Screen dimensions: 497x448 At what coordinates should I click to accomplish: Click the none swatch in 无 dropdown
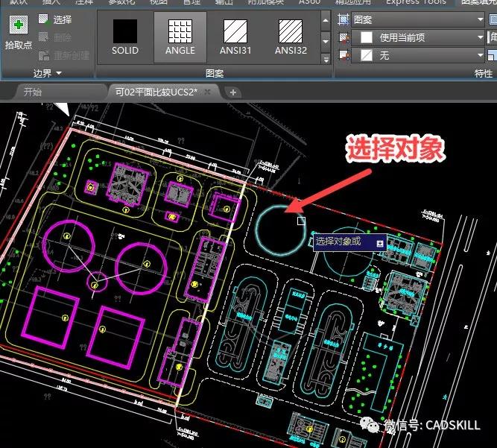pos(367,56)
